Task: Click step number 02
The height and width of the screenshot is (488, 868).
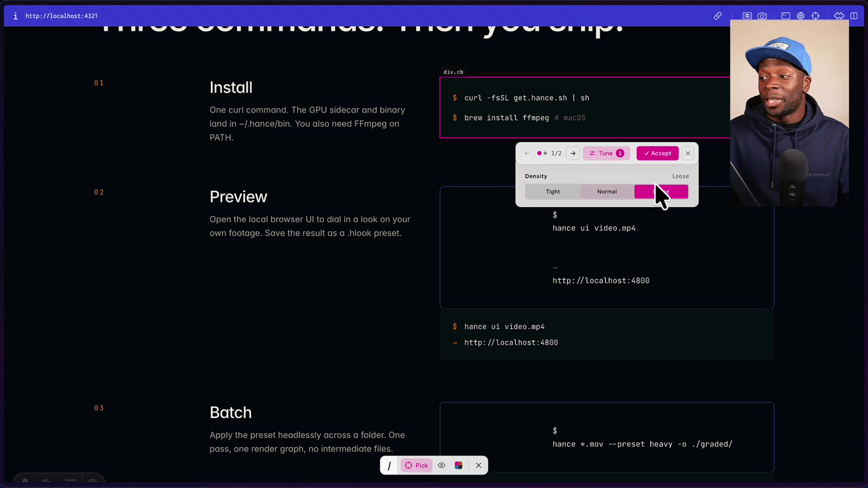Action: click(x=99, y=192)
